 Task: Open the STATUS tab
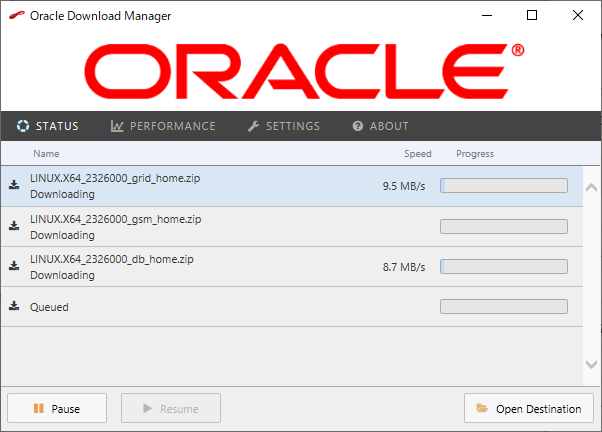48,126
